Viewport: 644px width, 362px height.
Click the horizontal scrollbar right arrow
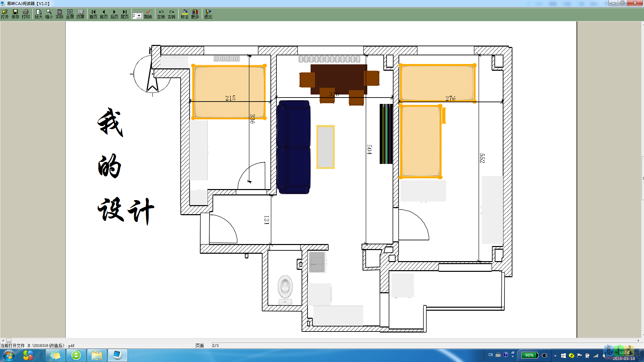(x=639, y=341)
